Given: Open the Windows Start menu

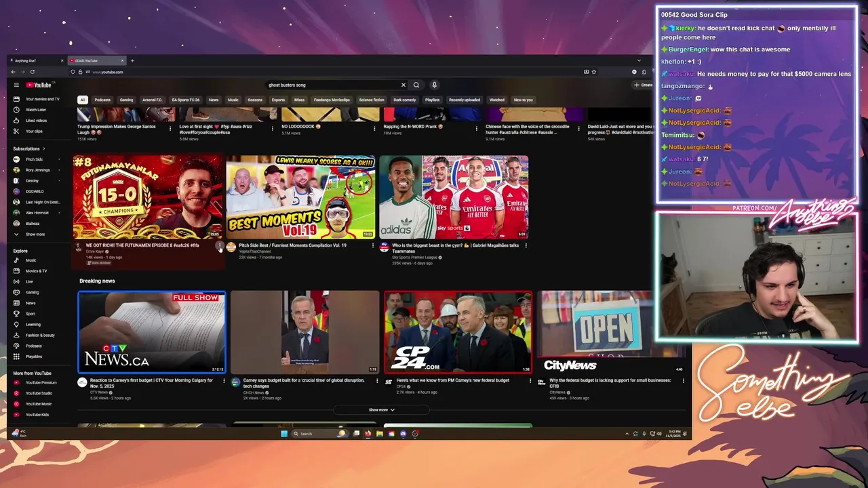Looking at the screenshot, I should (x=284, y=434).
